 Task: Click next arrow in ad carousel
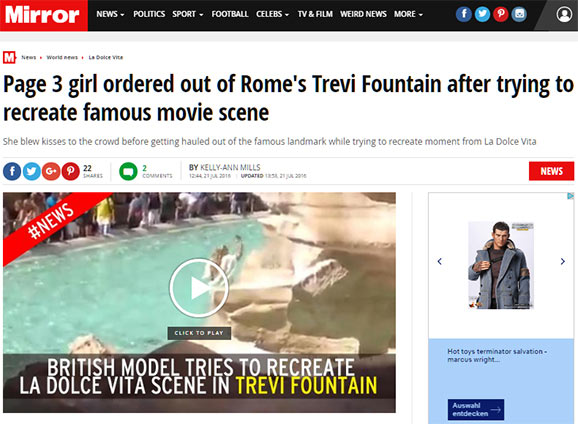(x=563, y=261)
